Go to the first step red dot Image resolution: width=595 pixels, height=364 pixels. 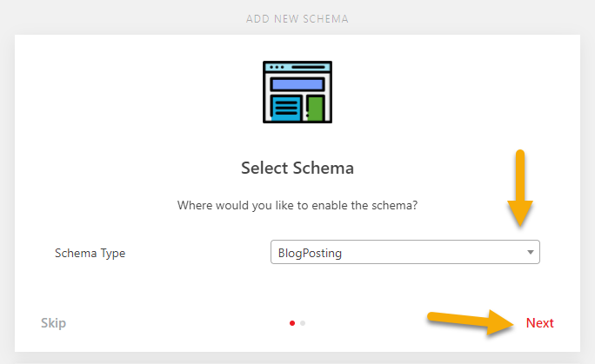click(x=292, y=323)
